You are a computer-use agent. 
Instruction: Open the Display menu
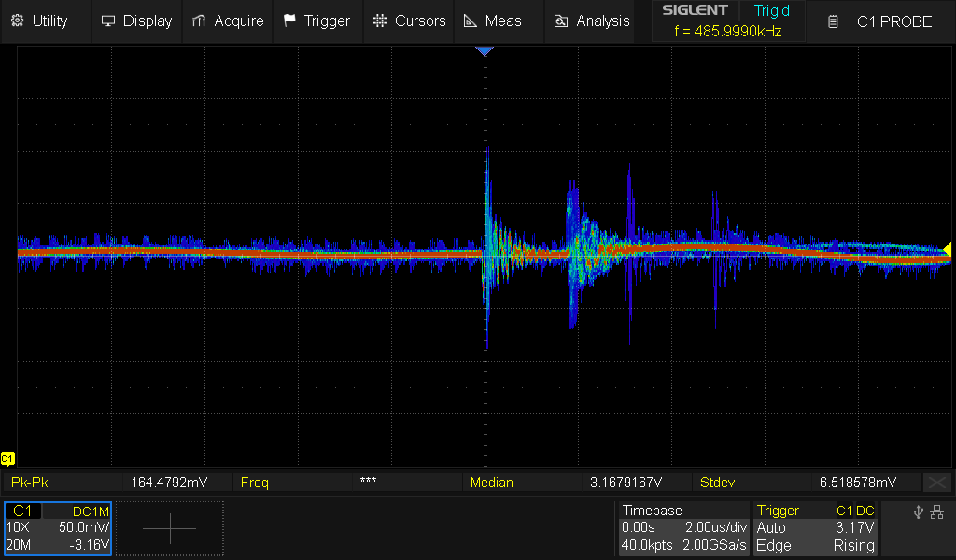[136, 21]
